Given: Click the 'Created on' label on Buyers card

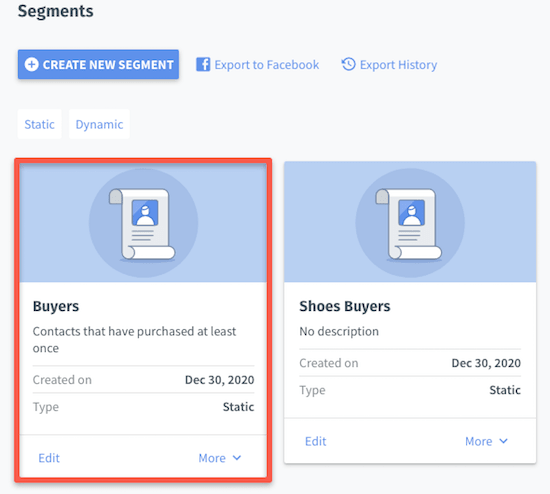Looking at the screenshot, I should [62, 380].
